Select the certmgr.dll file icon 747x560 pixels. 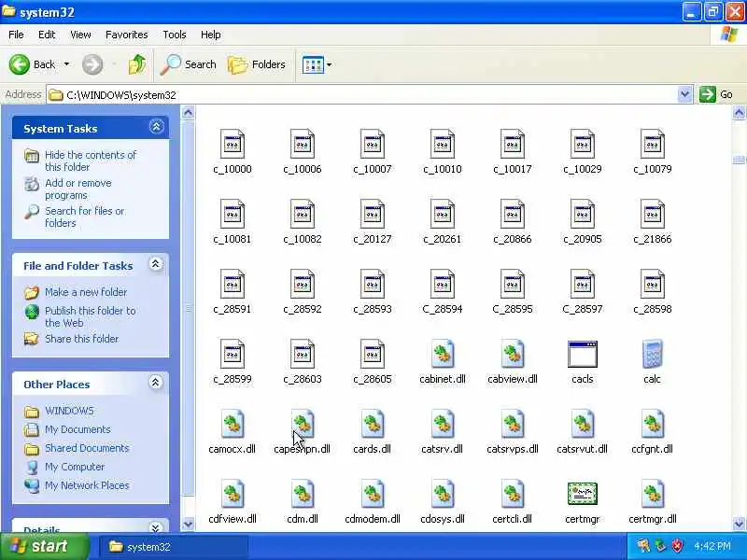652,495
